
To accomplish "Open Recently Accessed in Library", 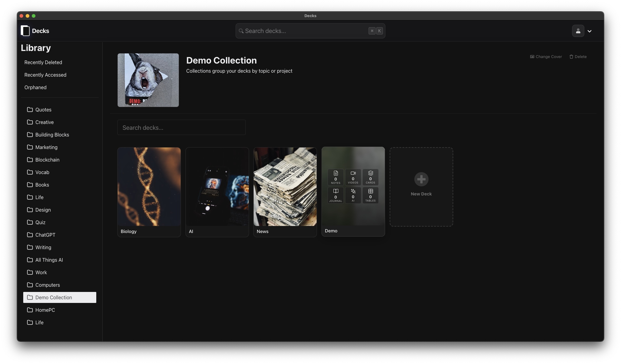I will tap(45, 75).
